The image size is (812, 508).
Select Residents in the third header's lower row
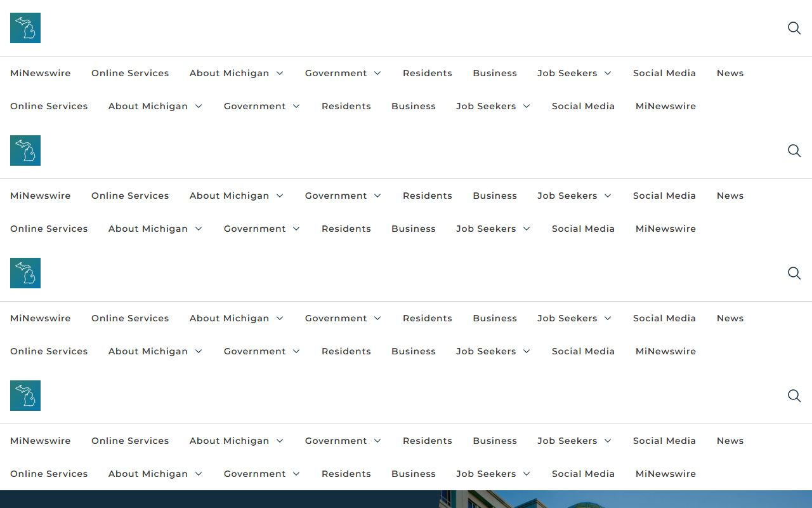pyautogui.click(x=346, y=351)
